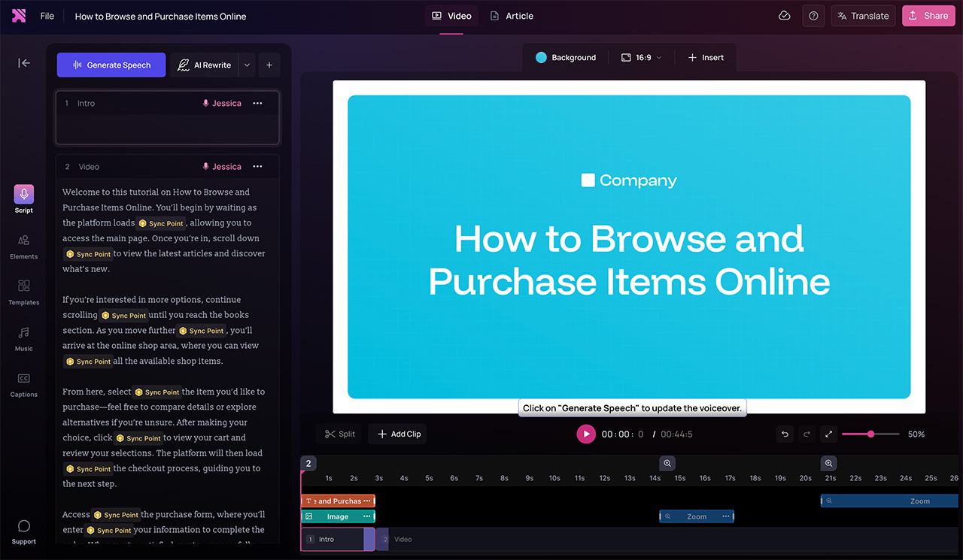This screenshot has width=963, height=560.
Task: Open the Captions panel
Action: (x=24, y=384)
